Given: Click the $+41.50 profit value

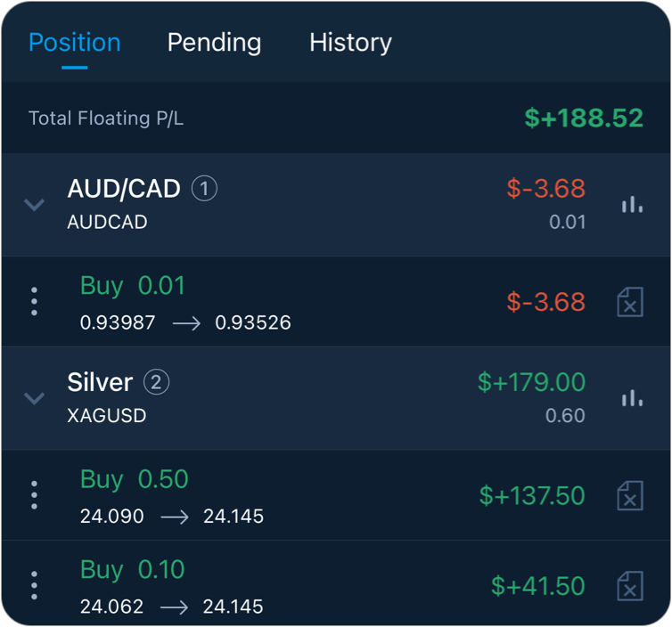Looking at the screenshot, I should point(537,586).
